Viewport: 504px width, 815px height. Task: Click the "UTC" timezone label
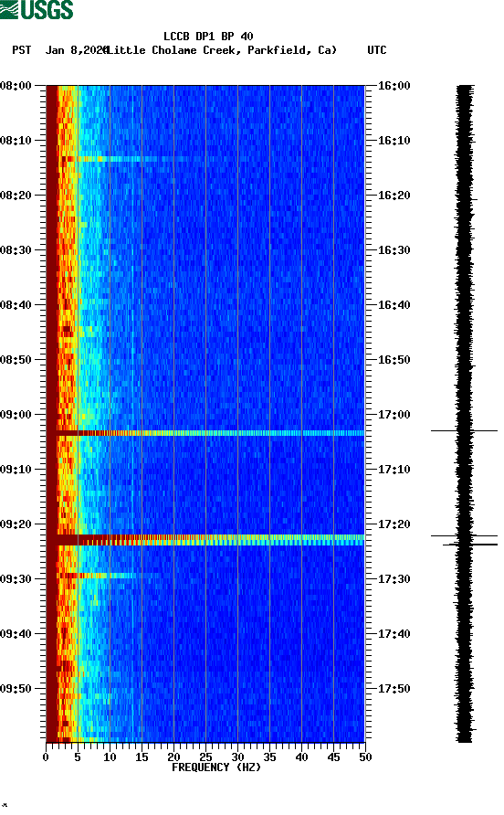pyautogui.click(x=377, y=50)
